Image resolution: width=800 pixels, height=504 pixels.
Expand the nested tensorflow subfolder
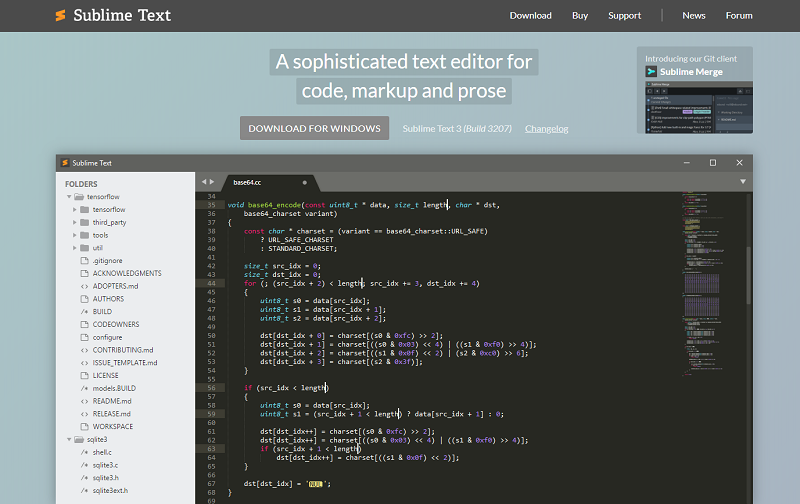(x=74, y=210)
